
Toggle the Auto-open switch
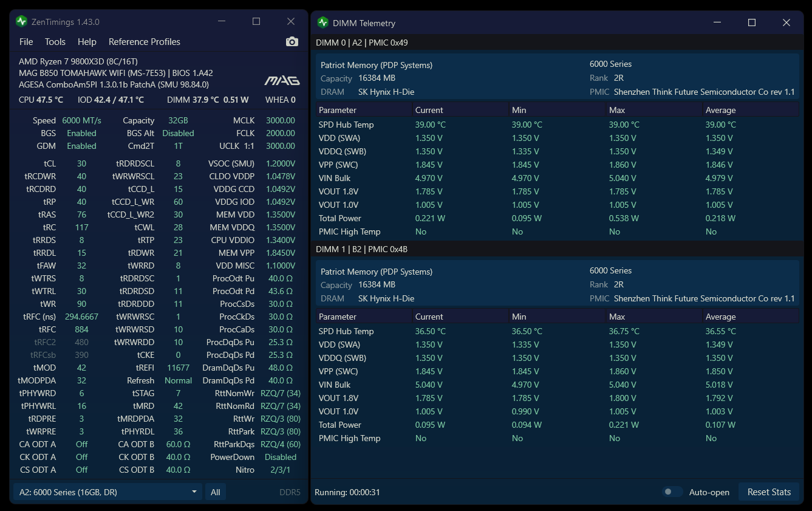(672, 492)
